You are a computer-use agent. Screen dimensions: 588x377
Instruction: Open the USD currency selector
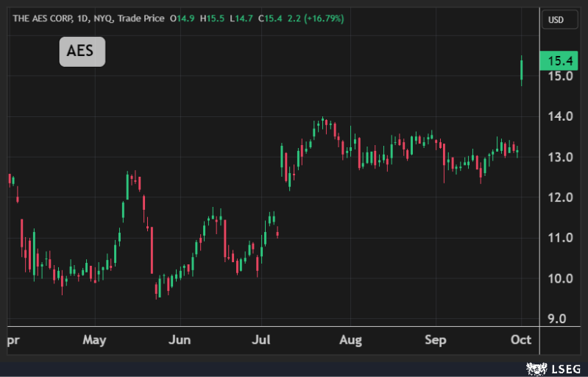coord(556,20)
